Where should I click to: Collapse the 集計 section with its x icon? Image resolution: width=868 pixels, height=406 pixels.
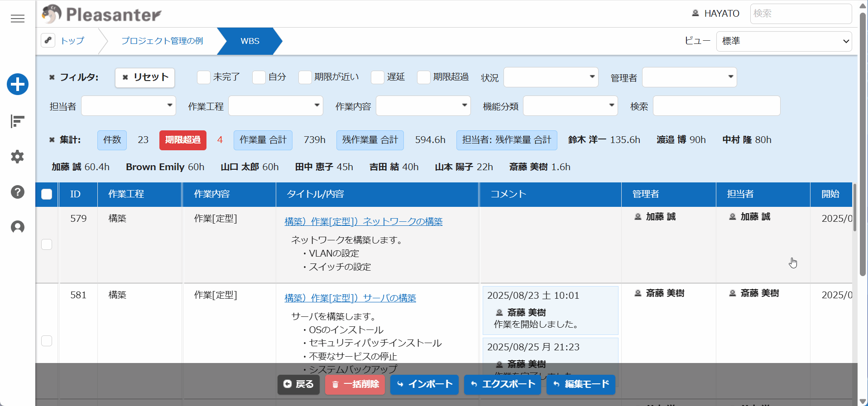[x=52, y=140]
